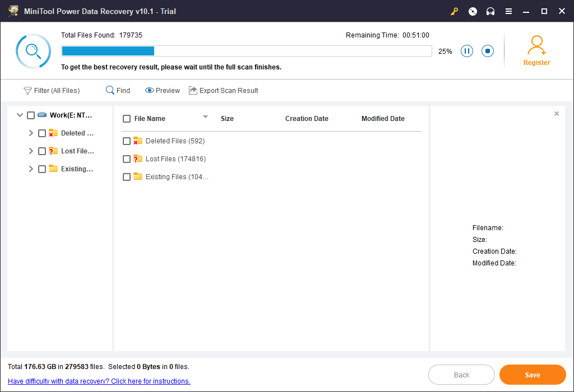The height and width of the screenshot is (392, 574).
Task: Open Filter (All Files) options
Action: pyautogui.click(x=52, y=91)
